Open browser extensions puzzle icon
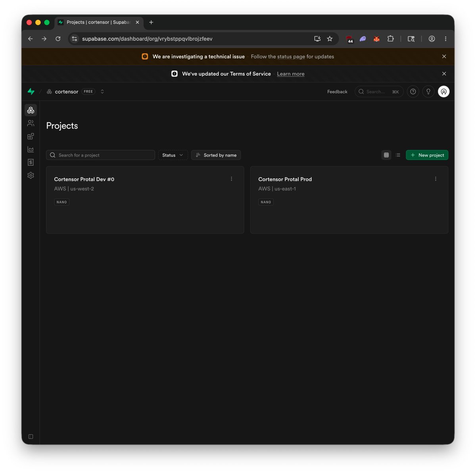Viewport: 476px width, 473px height. tap(390, 39)
